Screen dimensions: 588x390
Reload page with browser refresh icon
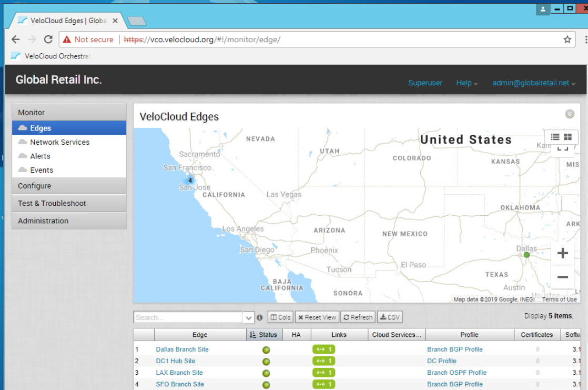48,39
